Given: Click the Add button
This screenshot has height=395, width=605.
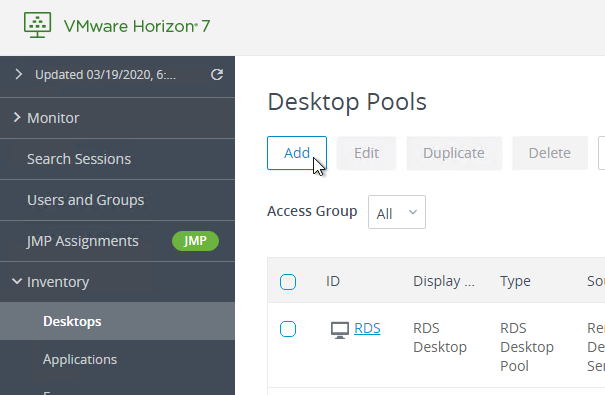Looking at the screenshot, I should [x=297, y=153].
